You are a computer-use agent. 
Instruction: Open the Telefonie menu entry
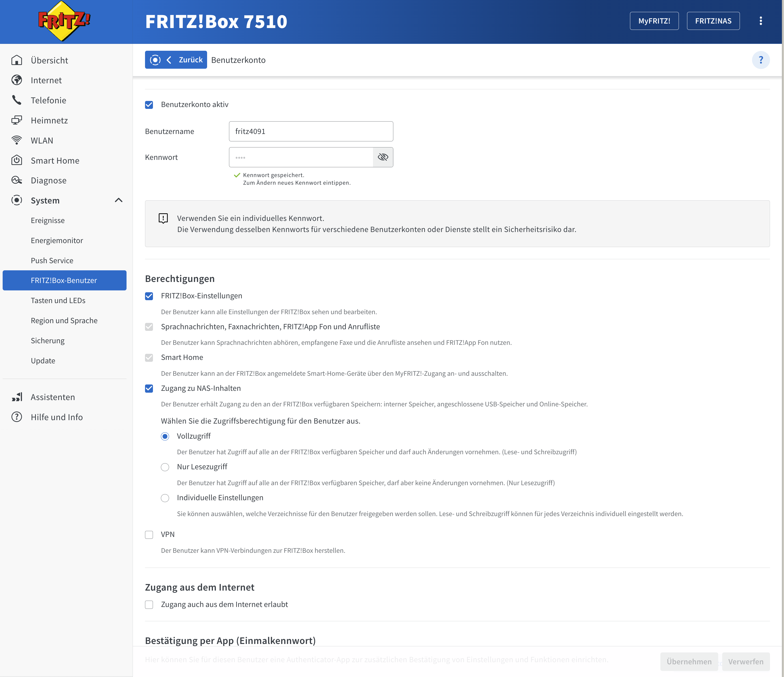[x=64, y=100]
